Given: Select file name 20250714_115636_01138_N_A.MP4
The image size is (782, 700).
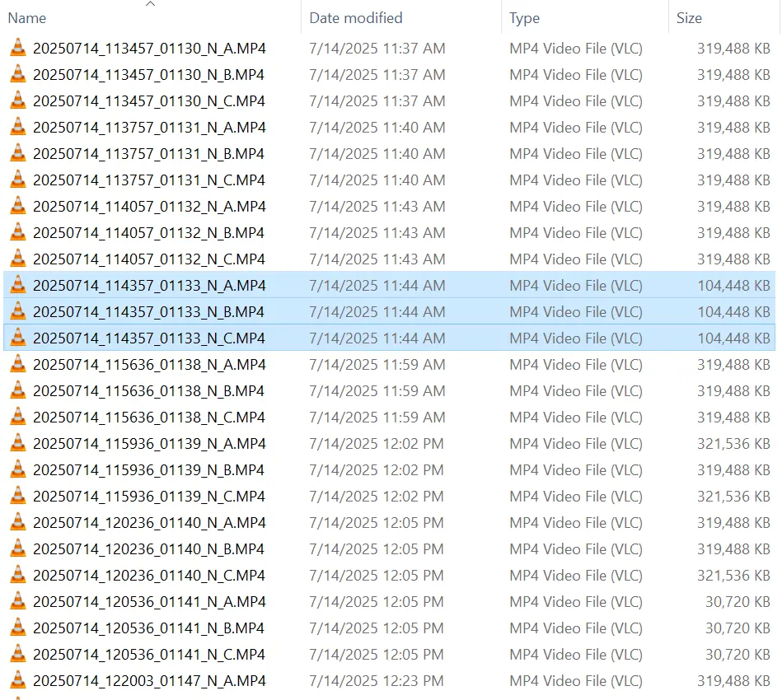Looking at the screenshot, I should coord(149,365).
